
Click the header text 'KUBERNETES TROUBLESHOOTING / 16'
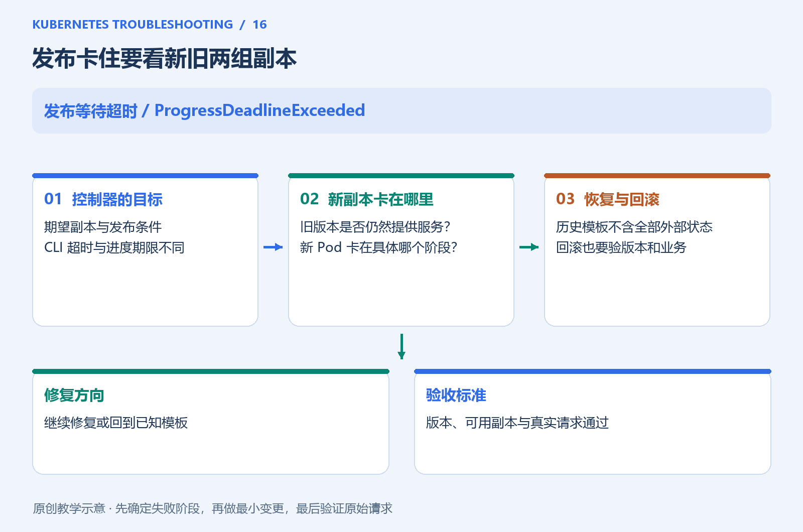pyautogui.click(x=150, y=25)
